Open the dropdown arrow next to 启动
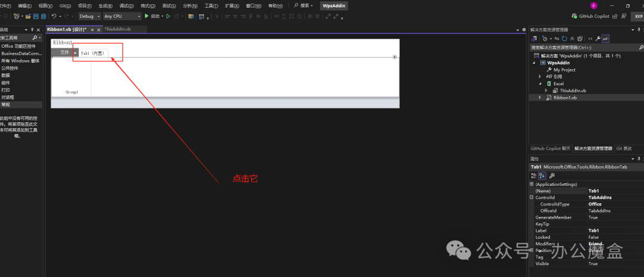 click(162, 17)
